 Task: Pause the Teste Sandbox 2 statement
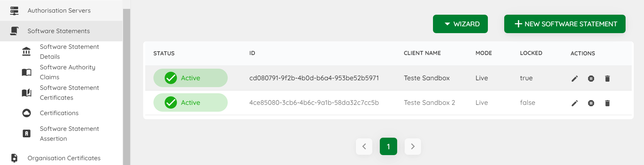(591, 103)
